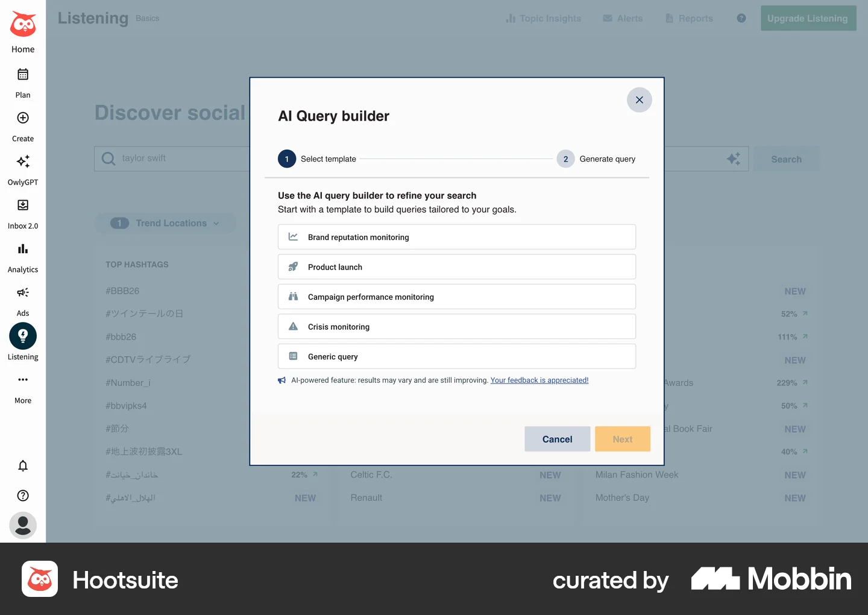Open the Plan calendar icon
Image resolution: width=868 pixels, height=615 pixels.
tap(23, 75)
